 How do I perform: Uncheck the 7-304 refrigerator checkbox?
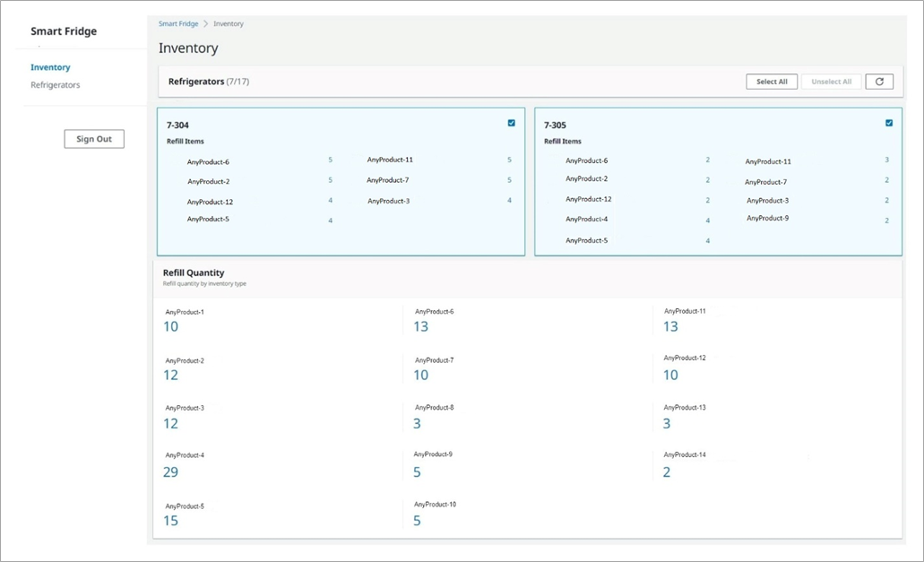(x=512, y=123)
